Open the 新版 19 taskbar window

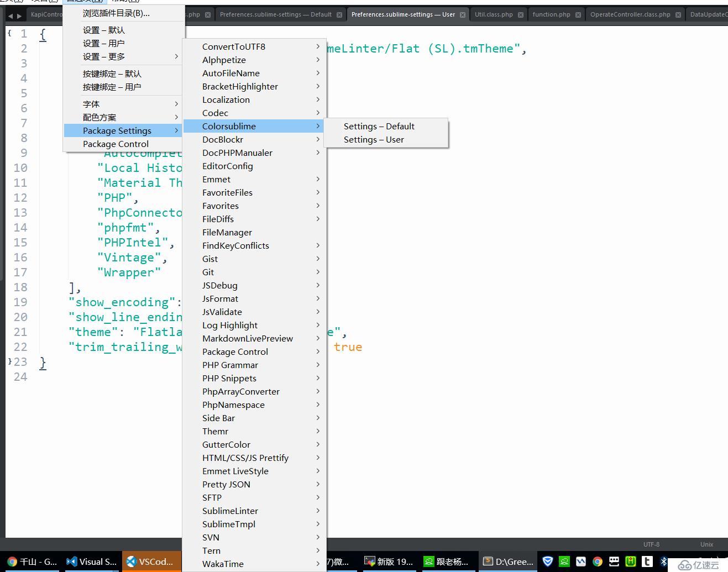coord(390,561)
